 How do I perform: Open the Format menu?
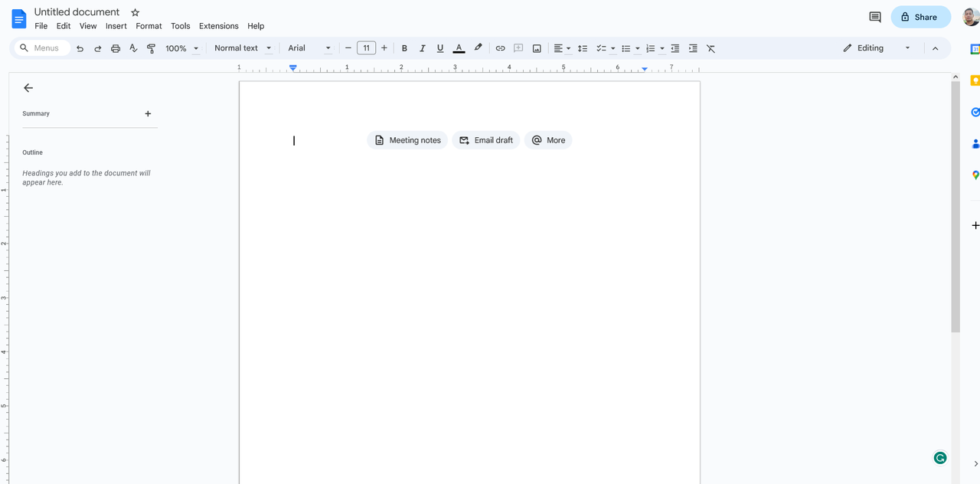tap(149, 26)
